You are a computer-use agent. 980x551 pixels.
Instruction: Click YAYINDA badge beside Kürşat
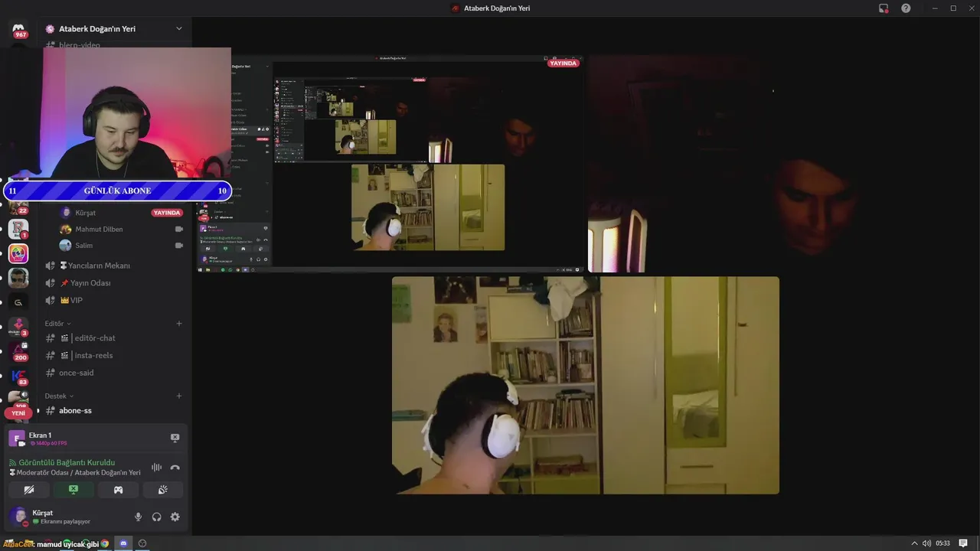click(x=167, y=213)
